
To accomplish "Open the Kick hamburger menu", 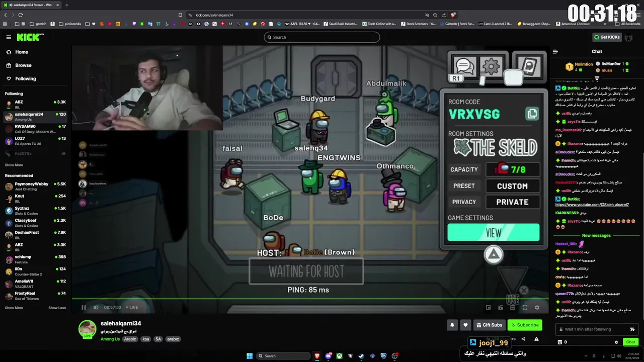I will tap(9, 37).
